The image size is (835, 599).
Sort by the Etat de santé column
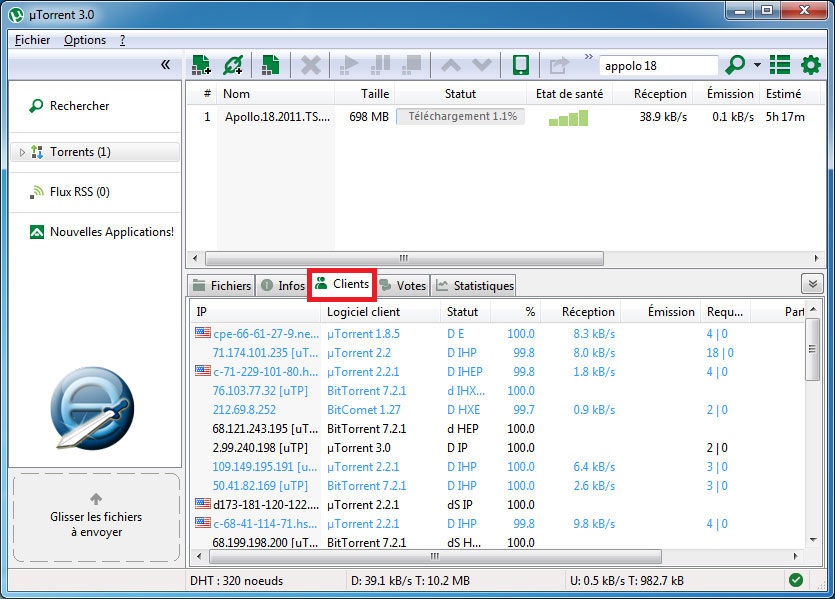(569, 94)
